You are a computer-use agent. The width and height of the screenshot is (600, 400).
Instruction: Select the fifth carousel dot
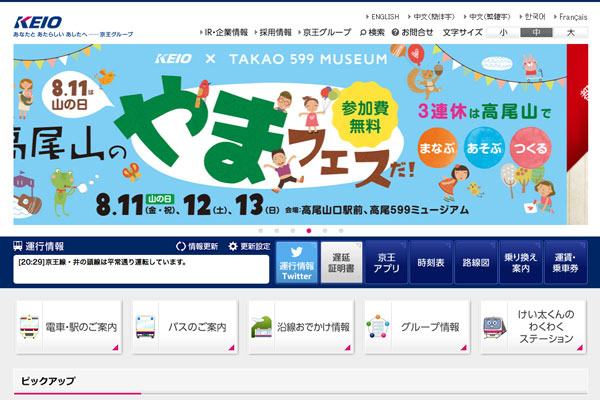(x=325, y=231)
